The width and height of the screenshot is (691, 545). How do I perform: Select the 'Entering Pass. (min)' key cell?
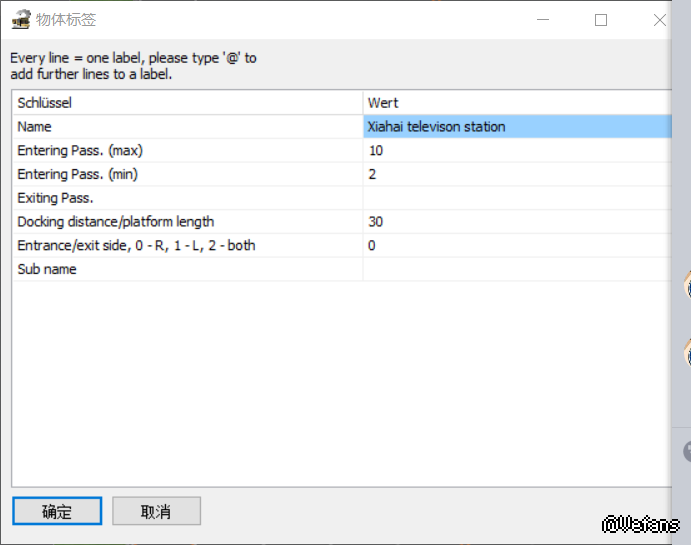click(188, 174)
